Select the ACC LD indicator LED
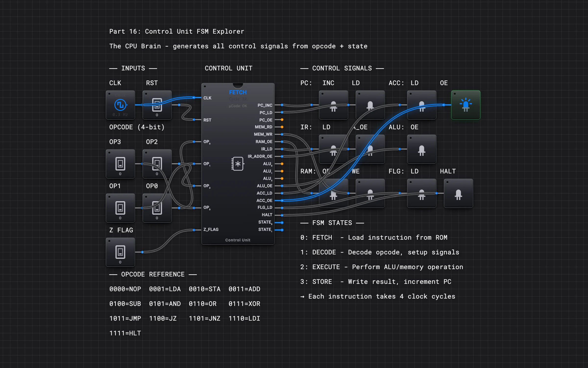Image resolution: width=588 pixels, height=368 pixels. (x=422, y=105)
